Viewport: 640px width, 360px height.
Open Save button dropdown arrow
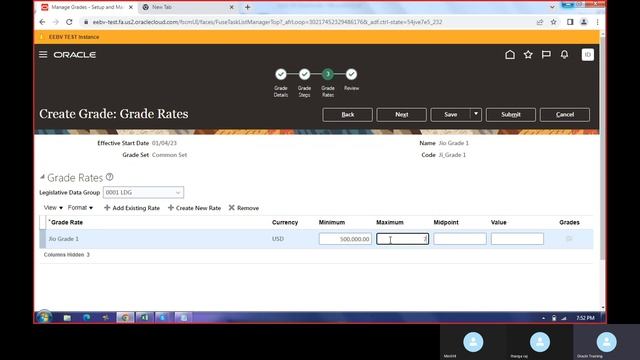coord(476,114)
